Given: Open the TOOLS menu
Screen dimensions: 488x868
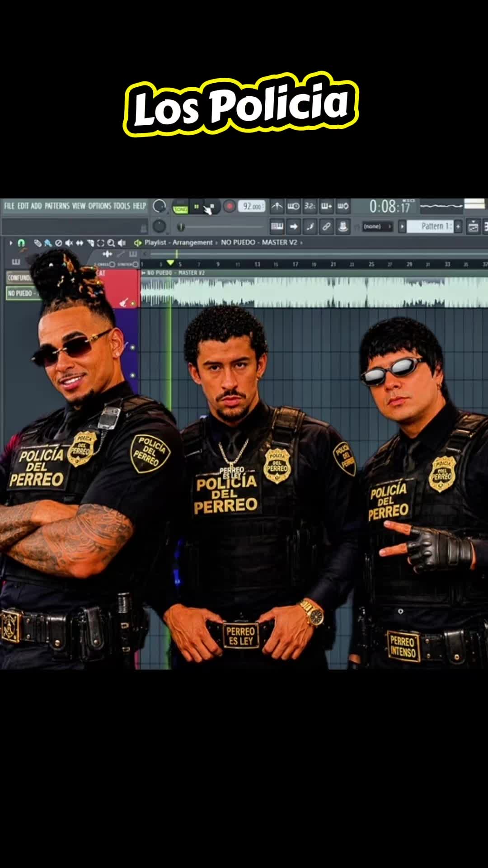Looking at the screenshot, I should coord(122,206).
